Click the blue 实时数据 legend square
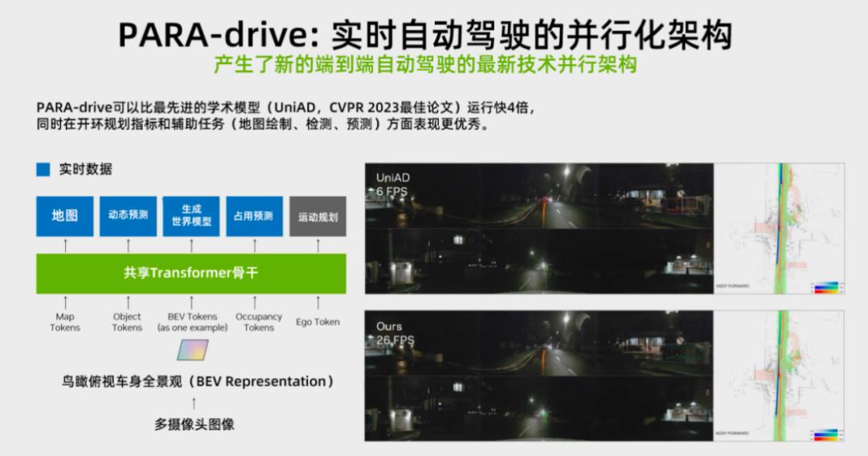The height and width of the screenshot is (456, 868). [x=43, y=169]
